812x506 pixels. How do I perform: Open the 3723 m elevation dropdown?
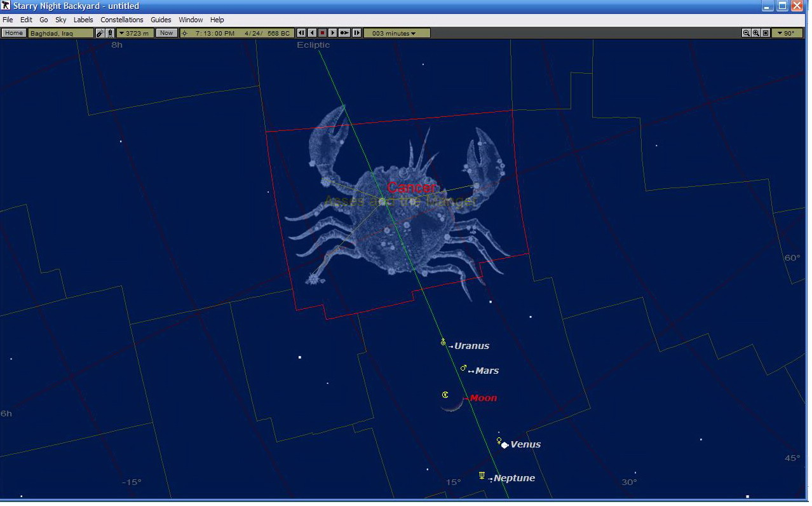[x=135, y=33]
